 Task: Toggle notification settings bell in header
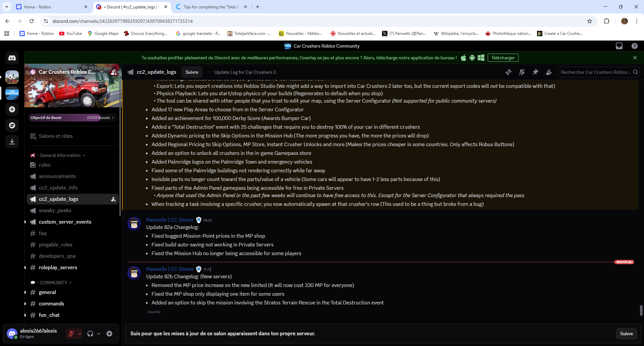tap(522, 72)
